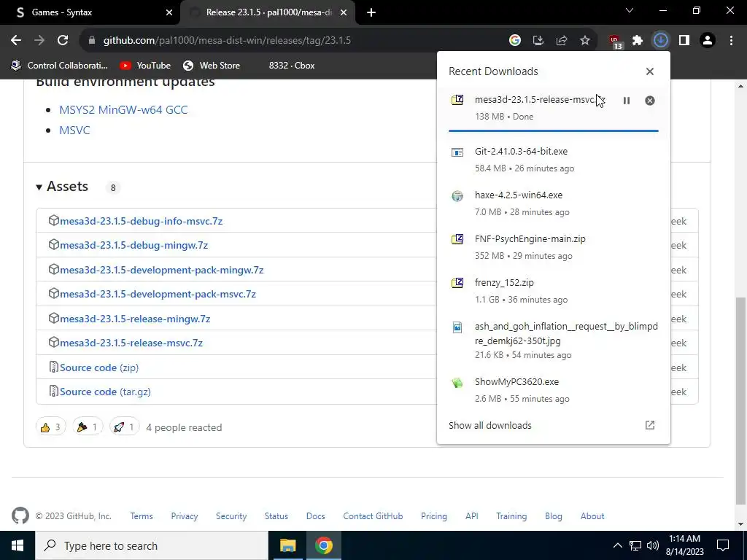Open a new browser tab
The height and width of the screenshot is (560, 747).
tap(371, 13)
